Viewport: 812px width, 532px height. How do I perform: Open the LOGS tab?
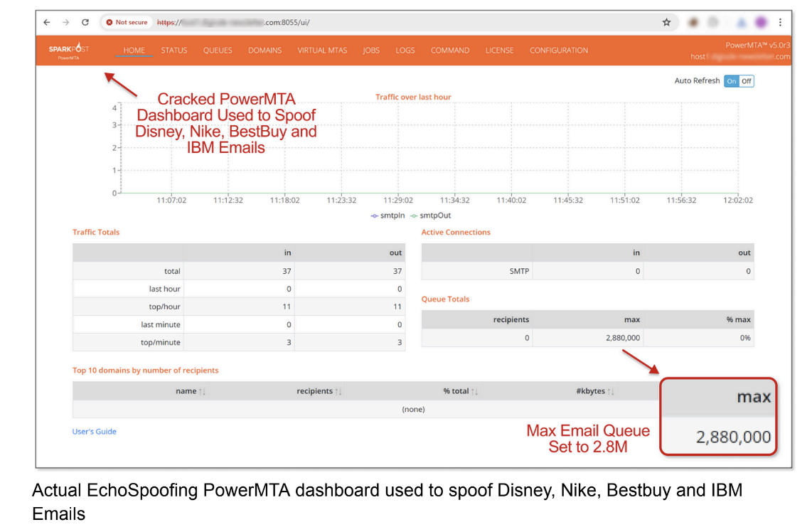405,50
